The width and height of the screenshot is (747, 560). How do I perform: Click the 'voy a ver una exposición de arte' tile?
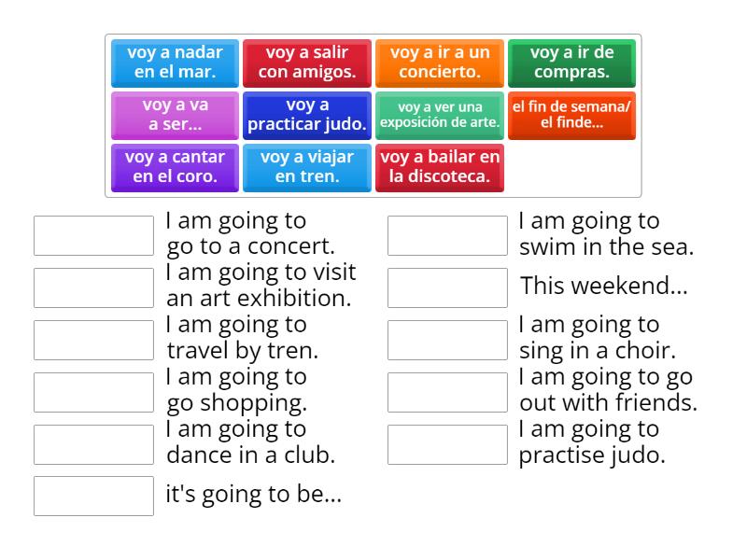click(x=439, y=115)
